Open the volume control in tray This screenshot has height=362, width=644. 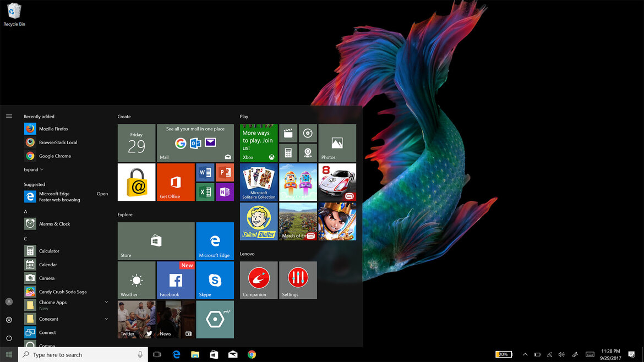tap(561, 355)
